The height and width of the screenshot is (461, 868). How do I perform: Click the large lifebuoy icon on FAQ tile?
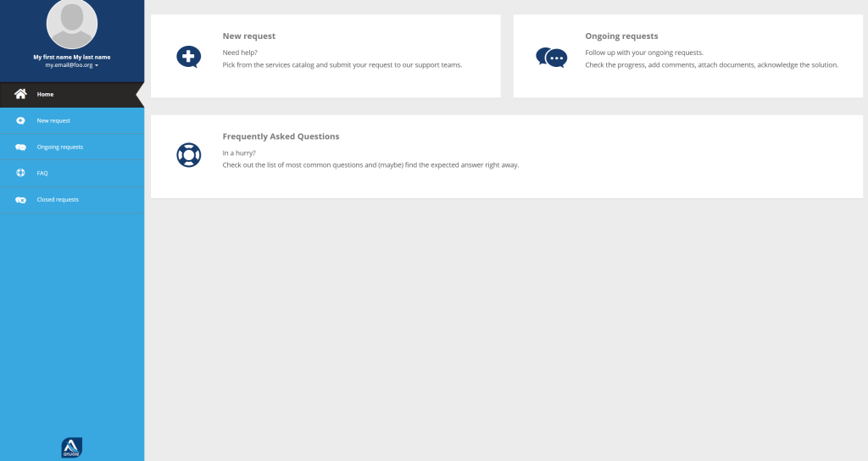point(189,155)
